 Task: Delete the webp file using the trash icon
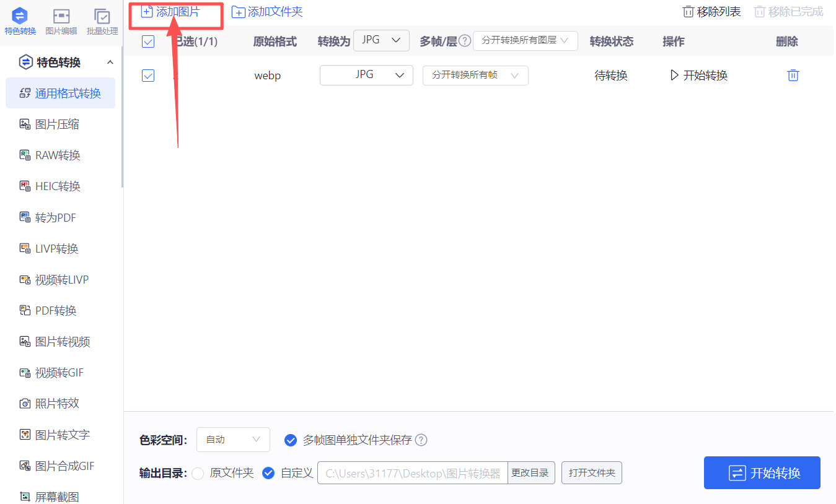coord(793,75)
